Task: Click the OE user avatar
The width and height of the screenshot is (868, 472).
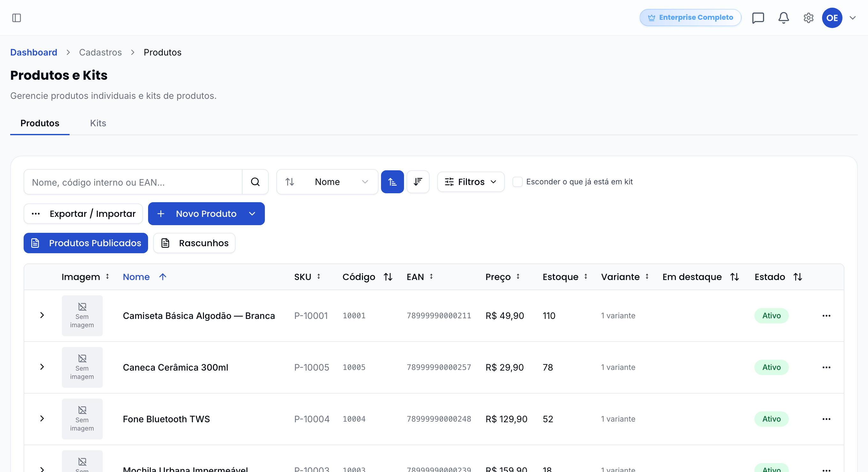Action: (832, 18)
